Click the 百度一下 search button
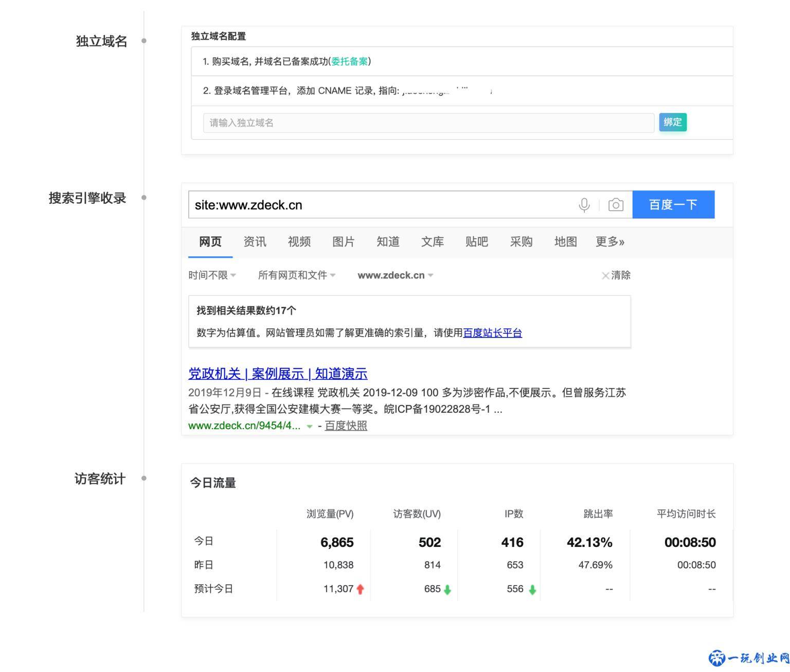 673,204
